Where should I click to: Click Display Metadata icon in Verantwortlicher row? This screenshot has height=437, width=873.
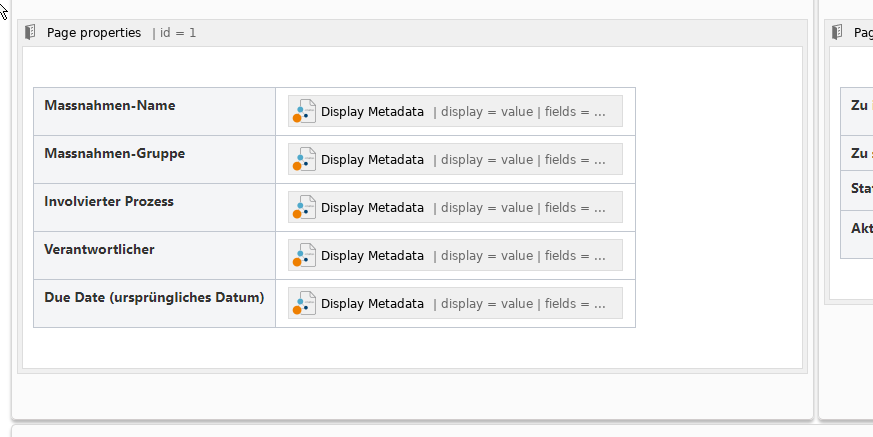click(x=303, y=255)
